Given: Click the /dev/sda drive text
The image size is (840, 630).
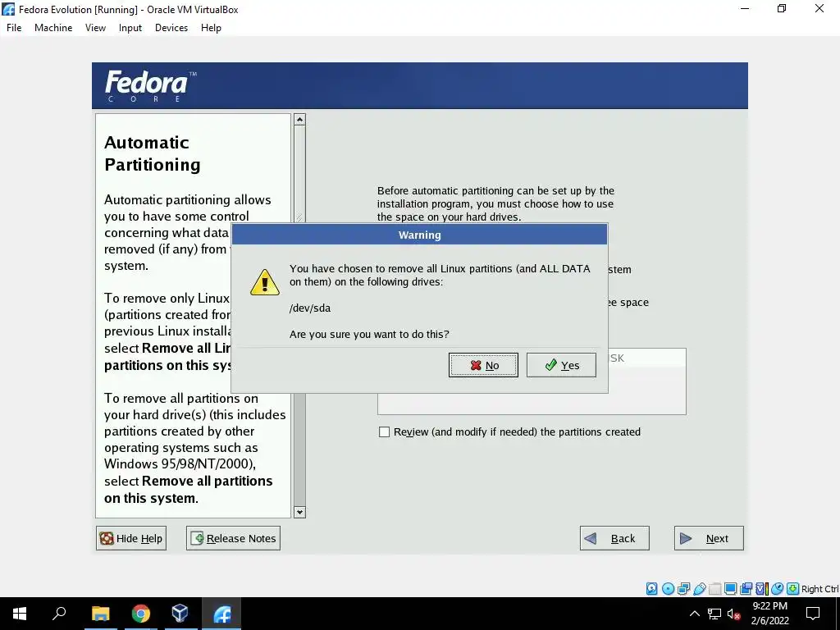Looking at the screenshot, I should tap(309, 308).
